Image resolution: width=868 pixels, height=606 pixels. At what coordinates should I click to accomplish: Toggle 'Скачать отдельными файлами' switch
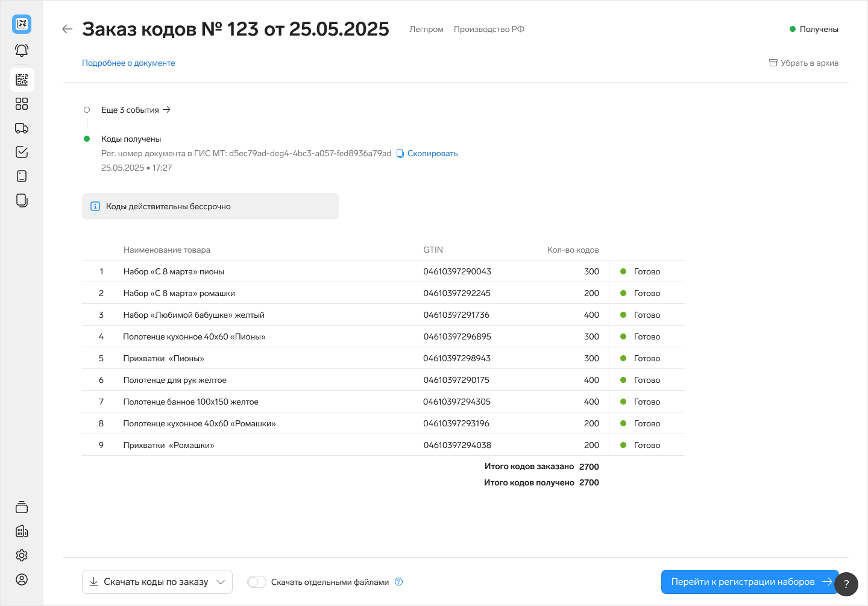point(257,582)
